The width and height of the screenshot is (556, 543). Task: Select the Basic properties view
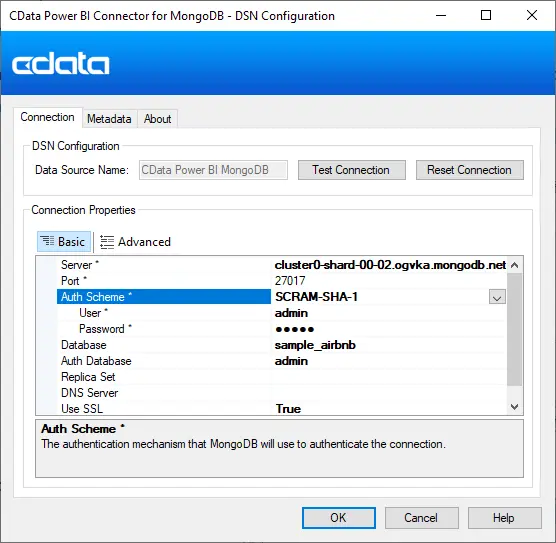[64, 242]
